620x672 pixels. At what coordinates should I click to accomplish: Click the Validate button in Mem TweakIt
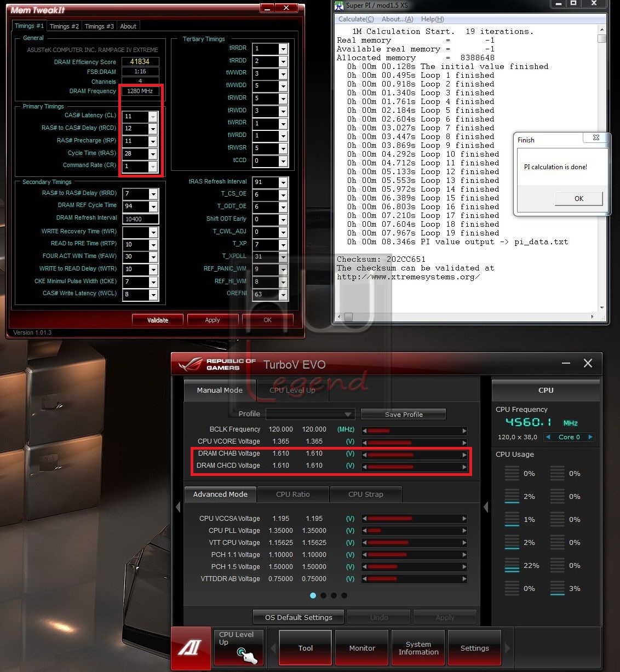(158, 320)
